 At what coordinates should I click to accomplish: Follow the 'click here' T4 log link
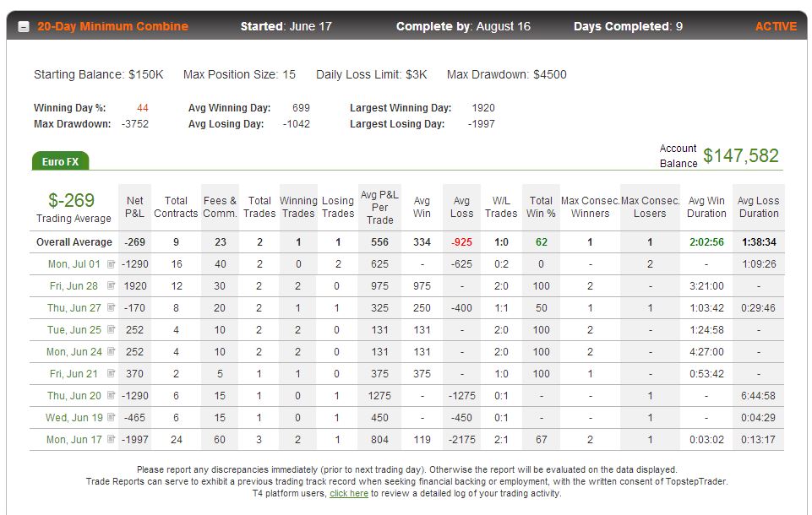click(x=348, y=493)
